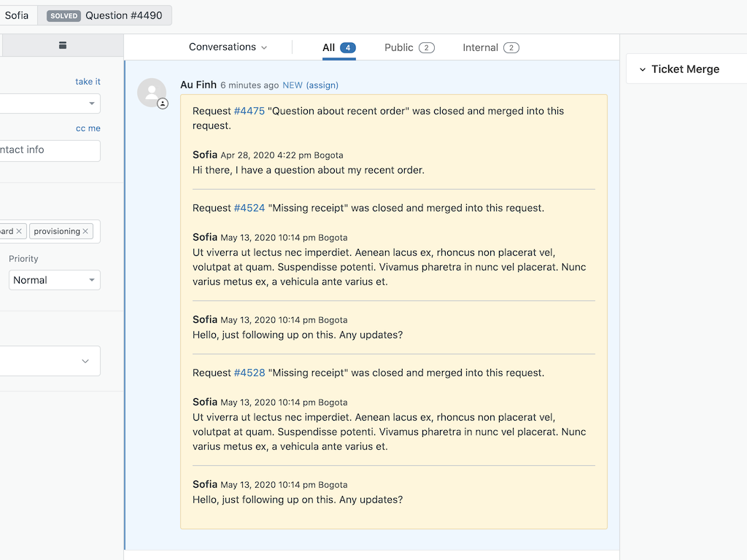
Task: Click the end-user badge icon on the avatar
Action: pyautogui.click(x=162, y=104)
